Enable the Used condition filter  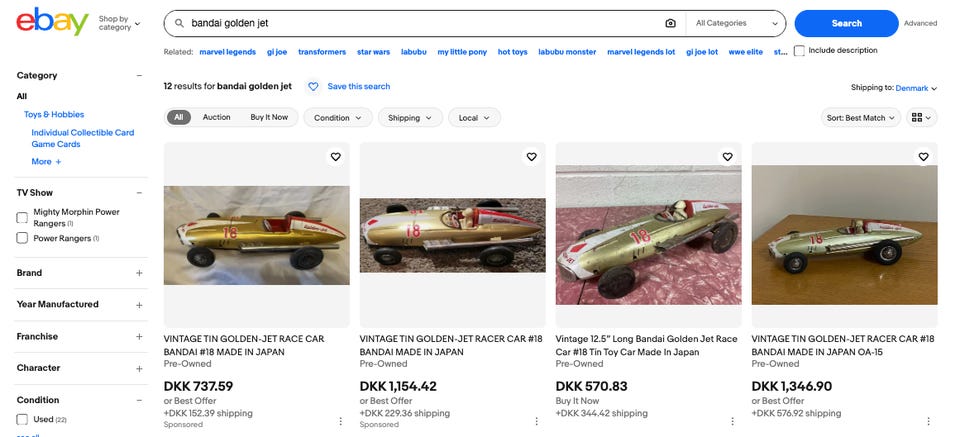[22, 420]
